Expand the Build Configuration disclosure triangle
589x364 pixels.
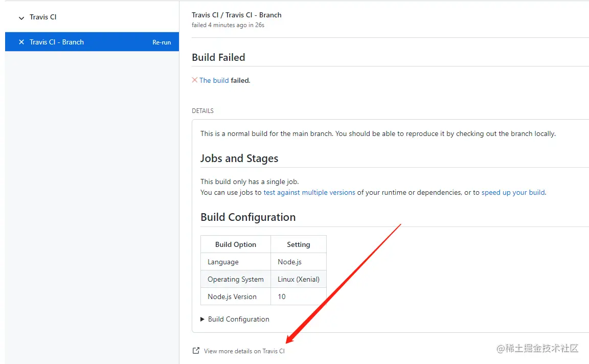point(202,319)
